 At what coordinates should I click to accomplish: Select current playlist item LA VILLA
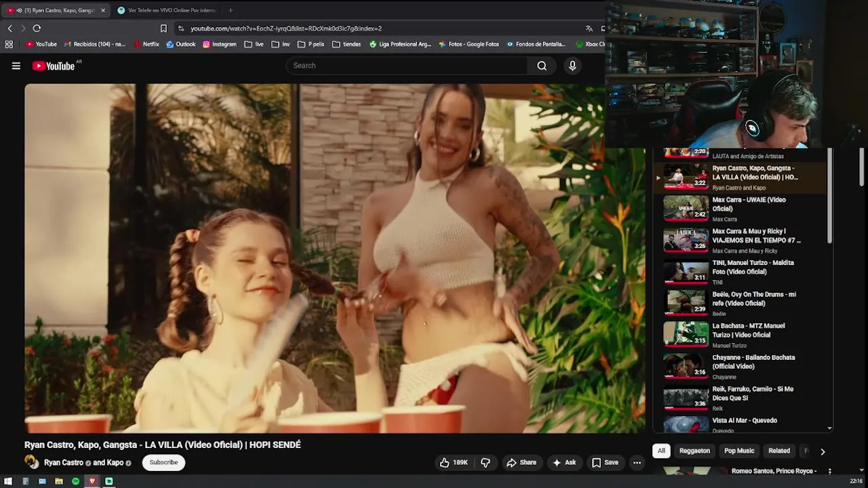pos(740,177)
